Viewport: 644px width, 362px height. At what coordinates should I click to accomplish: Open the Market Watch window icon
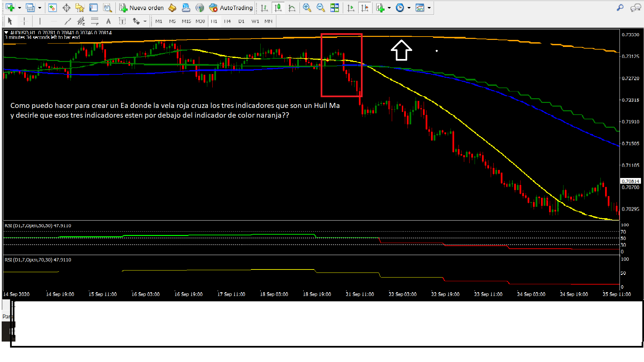[52, 8]
